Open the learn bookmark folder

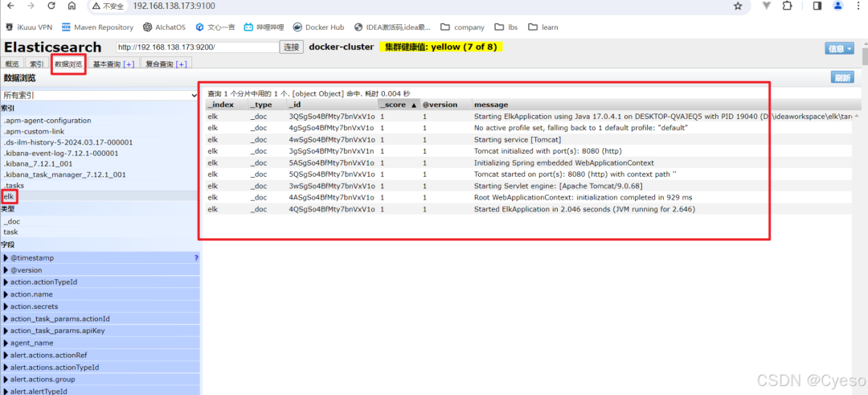coord(543,27)
